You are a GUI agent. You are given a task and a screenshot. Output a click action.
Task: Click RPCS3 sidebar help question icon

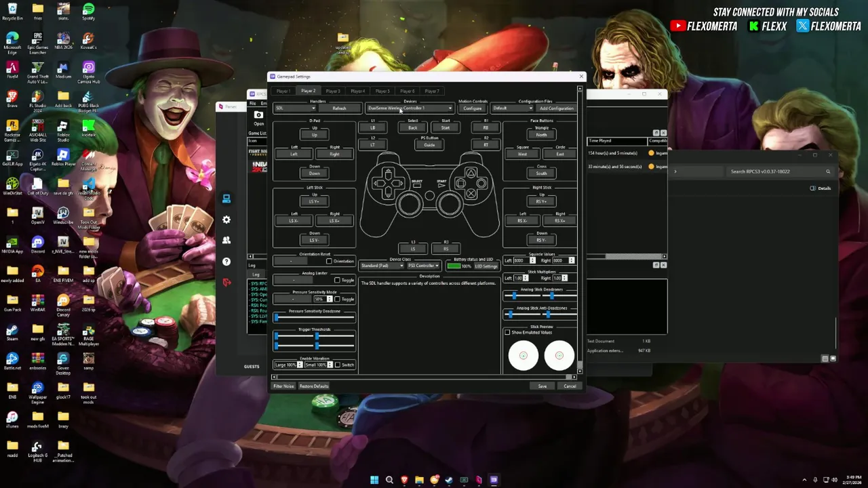[x=226, y=262]
